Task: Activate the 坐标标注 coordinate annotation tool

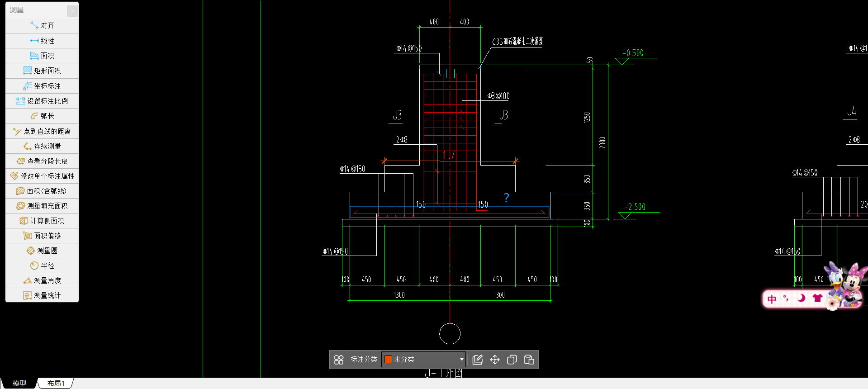Action: point(42,86)
